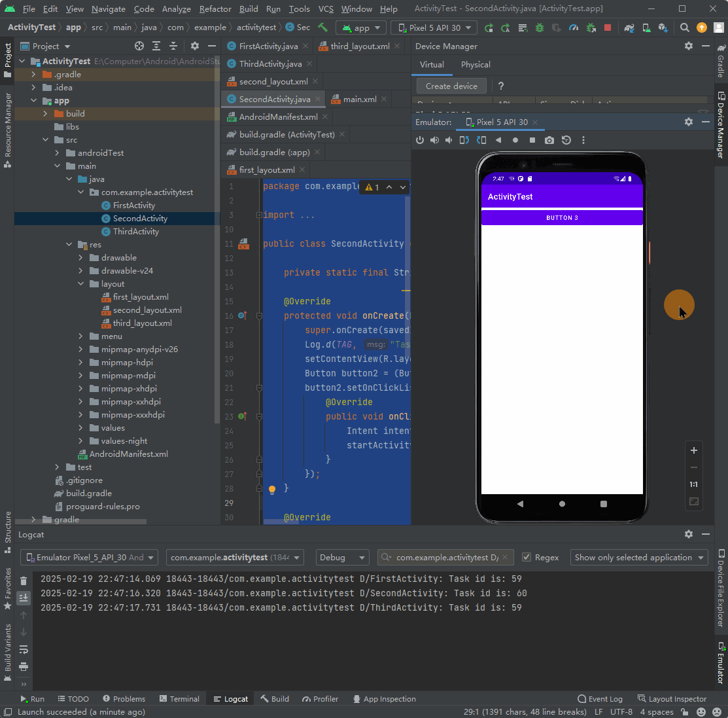Click Collapse All icon in Project panel
This screenshot has height=718, width=728.
point(173,46)
